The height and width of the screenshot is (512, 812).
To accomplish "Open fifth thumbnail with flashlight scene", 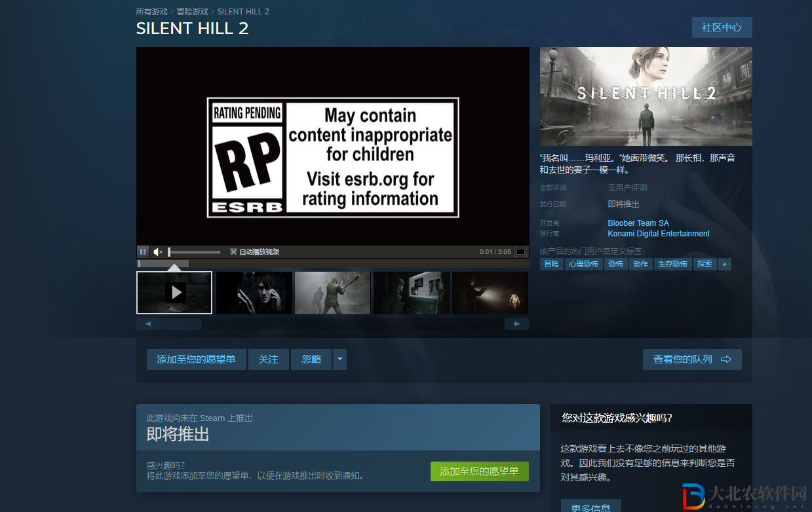I will [x=490, y=293].
